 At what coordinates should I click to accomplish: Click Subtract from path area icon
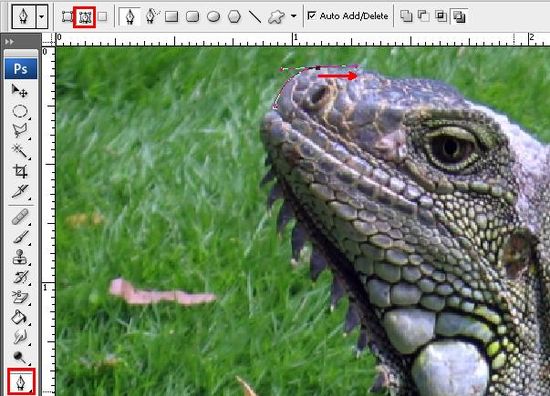(424, 16)
